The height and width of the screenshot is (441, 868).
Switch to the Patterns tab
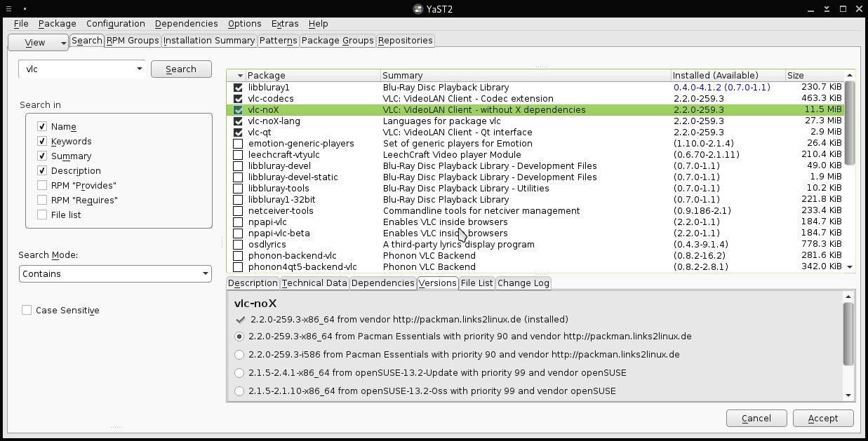pos(278,41)
